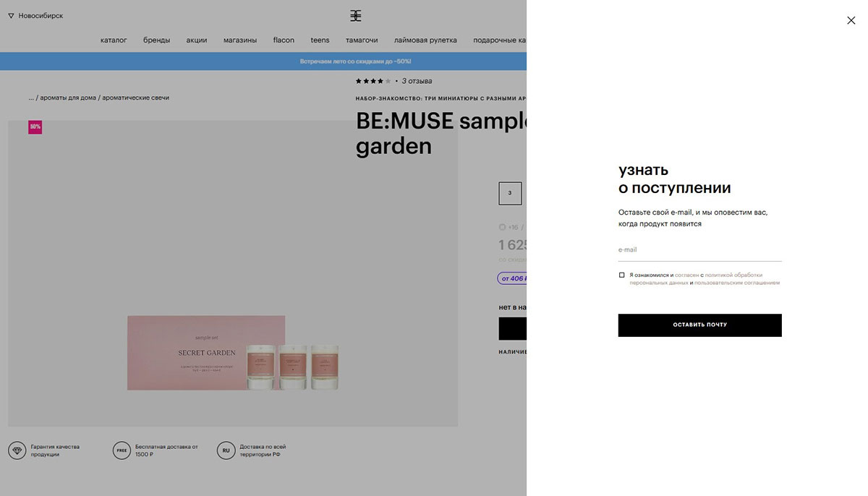Close the notification side panel
The width and height of the screenshot is (868, 496).
[x=851, y=20]
